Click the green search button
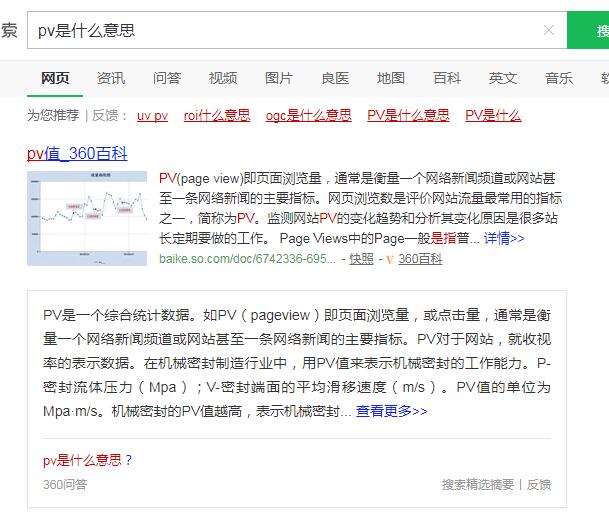 point(589,30)
